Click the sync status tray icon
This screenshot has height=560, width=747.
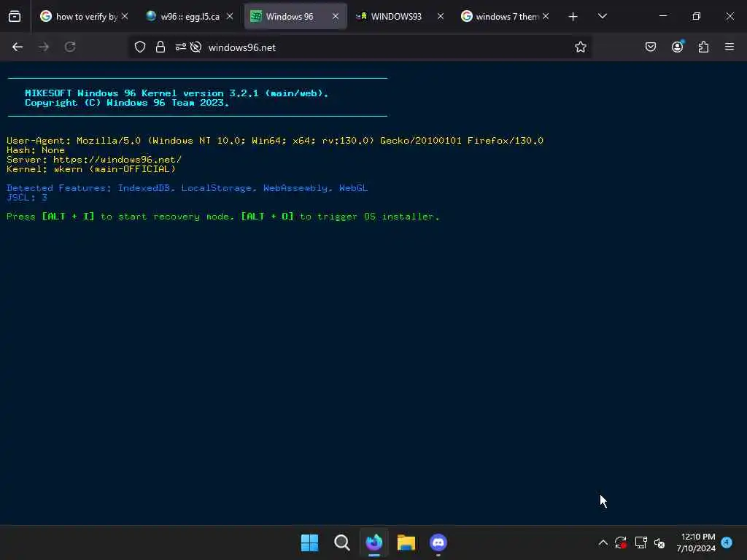621,542
